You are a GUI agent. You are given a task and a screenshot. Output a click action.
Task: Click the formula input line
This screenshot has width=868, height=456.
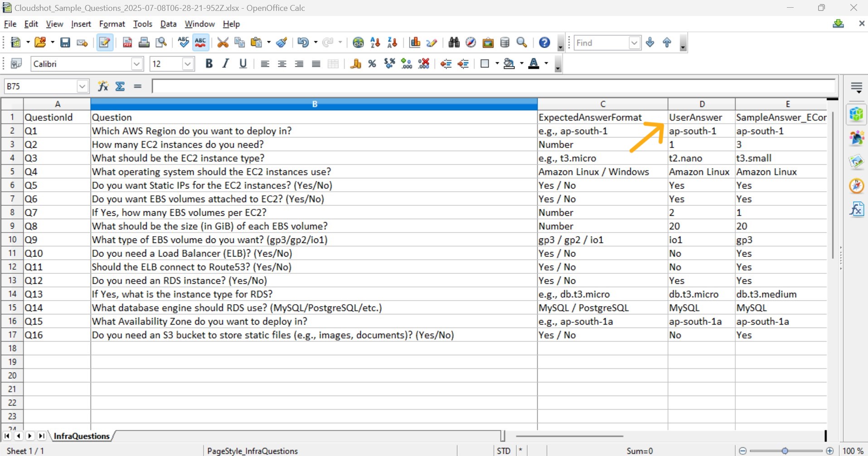(493, 86)
